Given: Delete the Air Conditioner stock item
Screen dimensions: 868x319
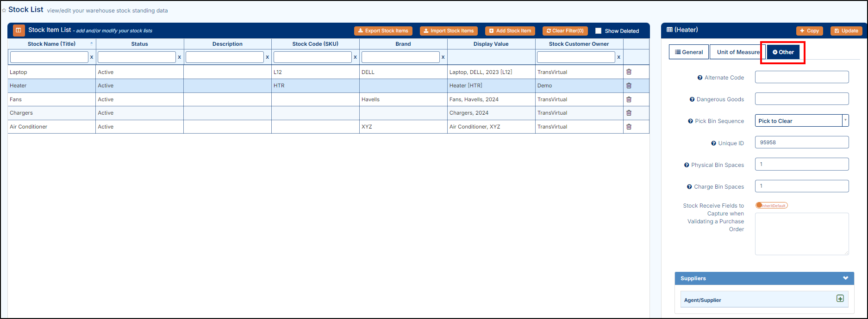Looking at the screenshot, I should coord(629,127).
